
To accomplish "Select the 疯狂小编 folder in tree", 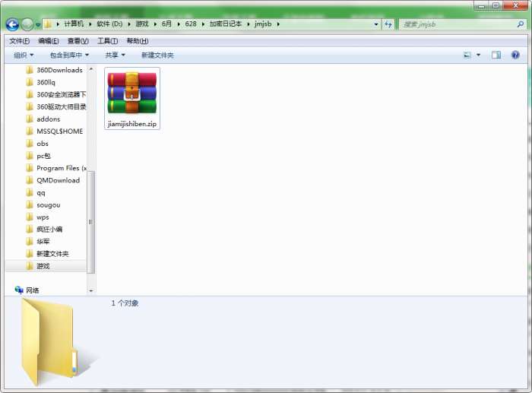I will tap(44, 230).
